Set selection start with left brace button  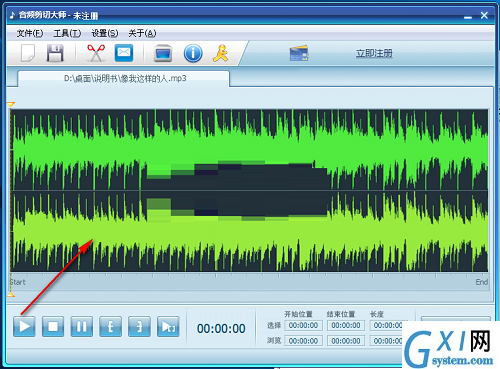110,326
